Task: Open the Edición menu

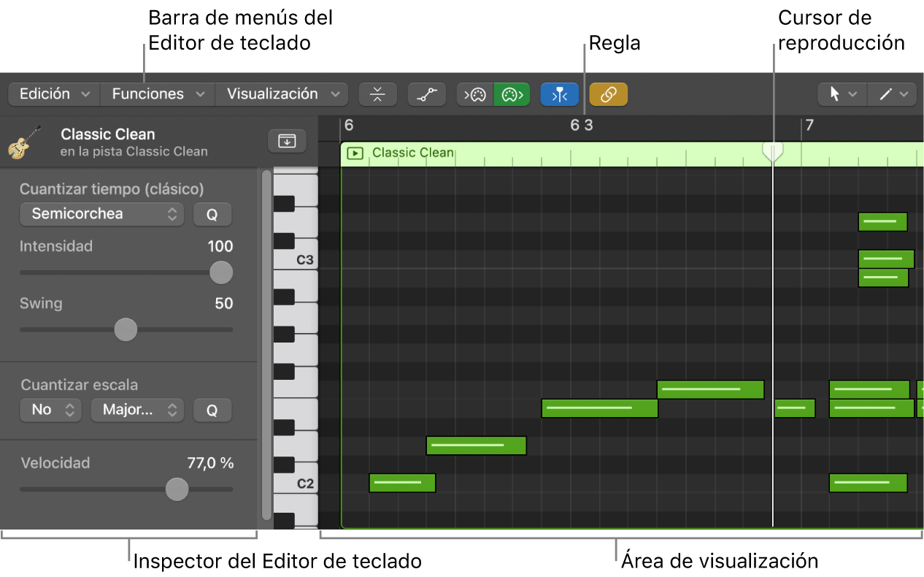Action: pos(54,94)
